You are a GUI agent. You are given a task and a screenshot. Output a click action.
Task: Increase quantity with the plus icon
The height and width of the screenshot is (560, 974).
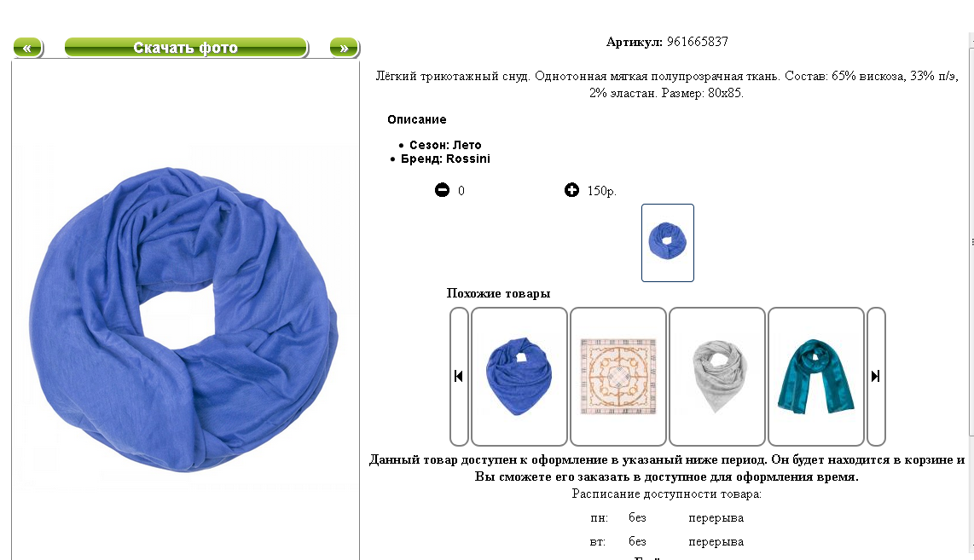point(571,190)
